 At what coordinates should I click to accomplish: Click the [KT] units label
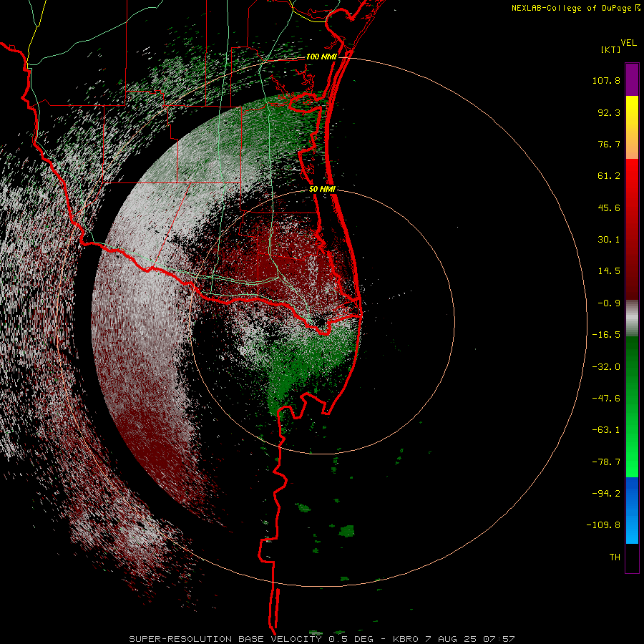[x=610, y=49]
